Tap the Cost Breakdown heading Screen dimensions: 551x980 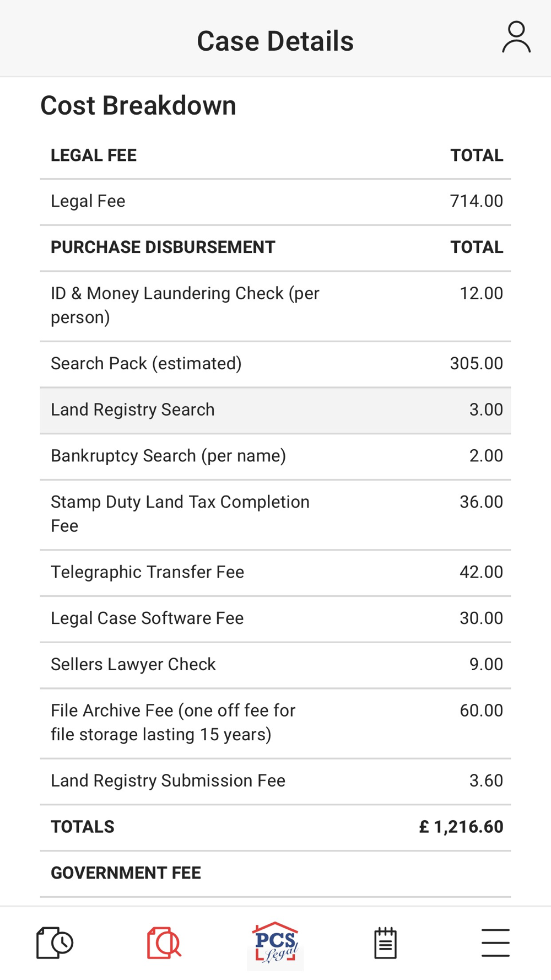138,105
